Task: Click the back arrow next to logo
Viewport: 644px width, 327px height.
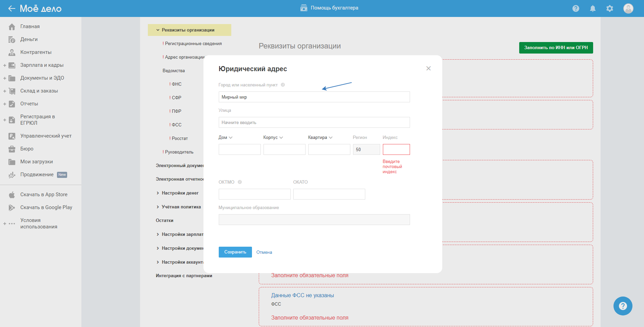Action: coord(12,8)
